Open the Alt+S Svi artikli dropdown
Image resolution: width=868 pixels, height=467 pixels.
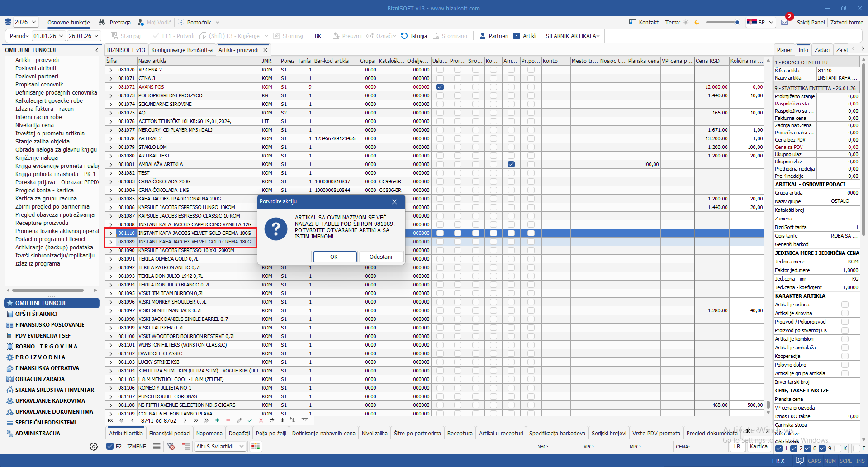pos(220,446)
